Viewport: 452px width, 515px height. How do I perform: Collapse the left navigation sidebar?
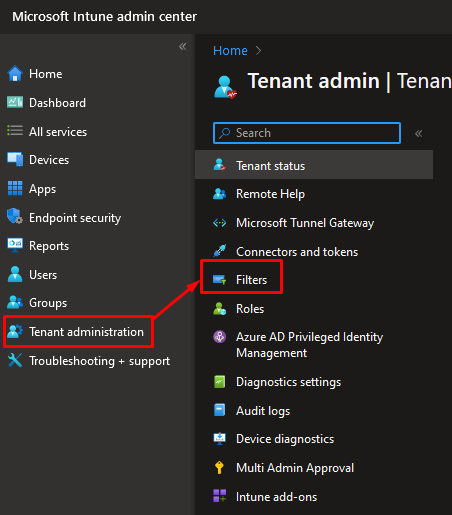pyautogui.click(x=183, y=46)
